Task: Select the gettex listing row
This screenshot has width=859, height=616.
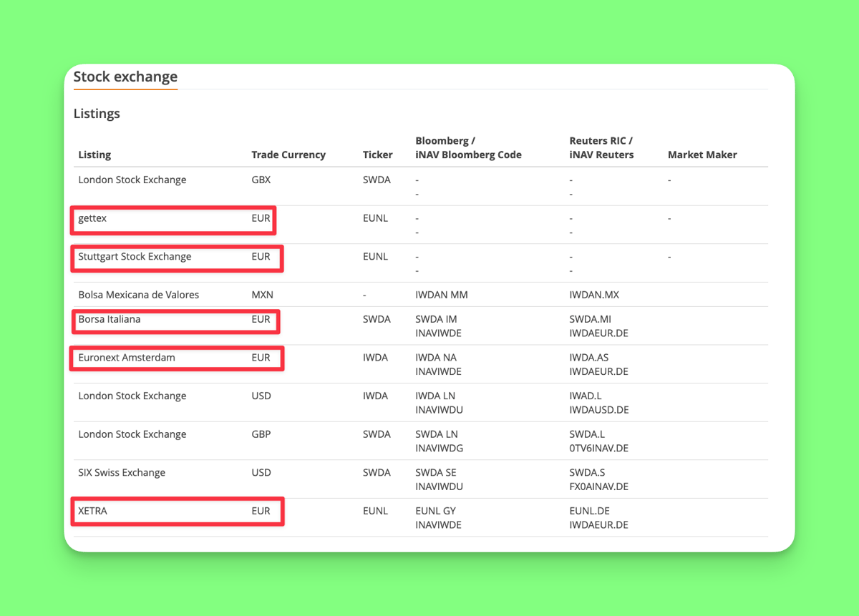Action: point(92,218)
